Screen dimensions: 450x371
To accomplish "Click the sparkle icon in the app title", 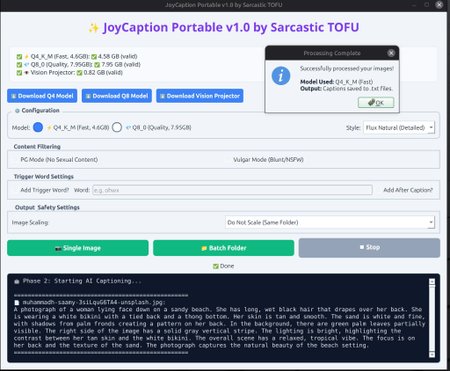I will (93, 28).
